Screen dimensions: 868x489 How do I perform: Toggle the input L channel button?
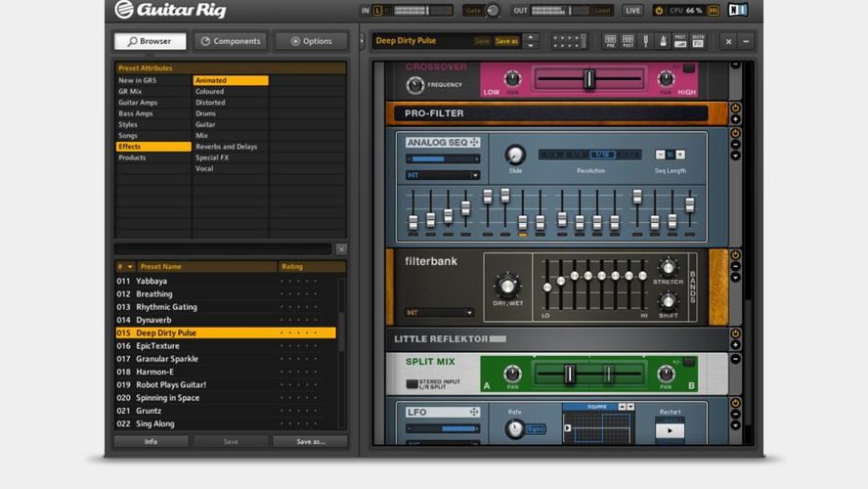[x=378, y=11]
